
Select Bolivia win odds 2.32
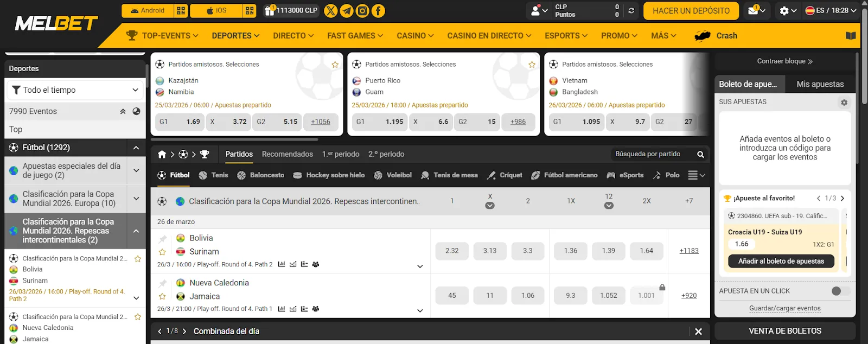pos(452,251)
